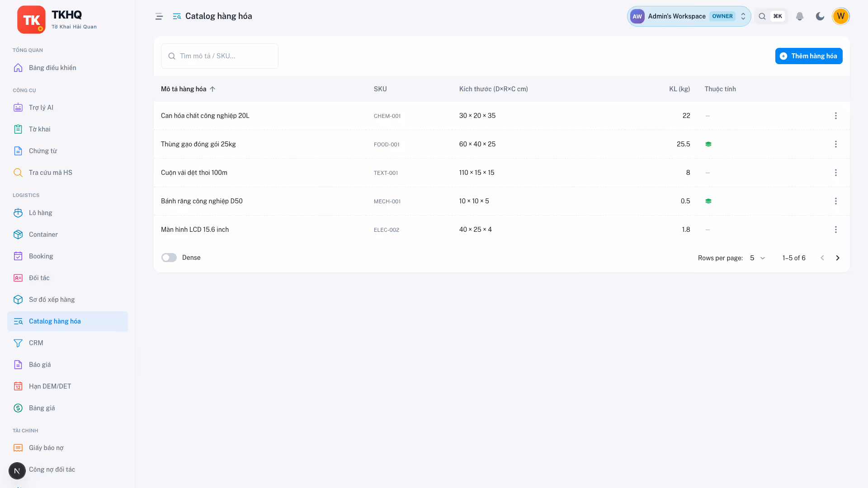Image resolution: width=868 pixels, height=488 pixels.
Task: Open the row menu for Màn hình LCD 15.6 inch
Action: (836, 230)
